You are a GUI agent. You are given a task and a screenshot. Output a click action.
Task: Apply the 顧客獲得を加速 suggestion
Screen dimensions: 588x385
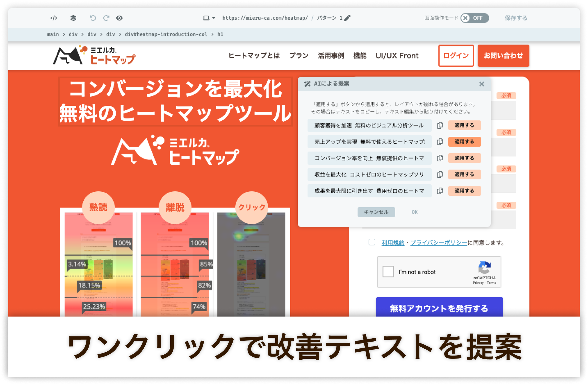(464, 125)
